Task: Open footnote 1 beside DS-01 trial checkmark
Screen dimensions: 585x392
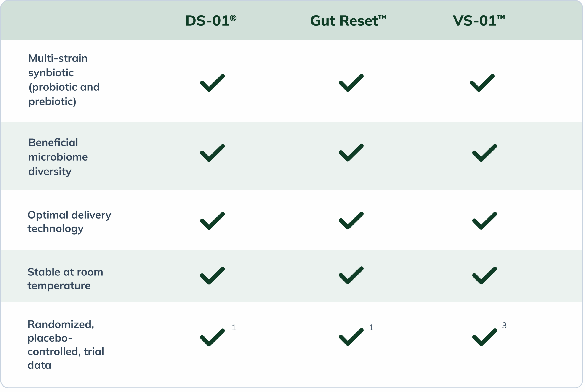Action: tap(234, 328)
